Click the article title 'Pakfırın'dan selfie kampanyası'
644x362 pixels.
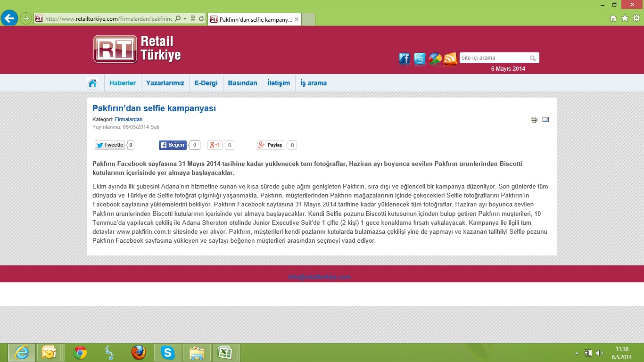pos(154,108)
